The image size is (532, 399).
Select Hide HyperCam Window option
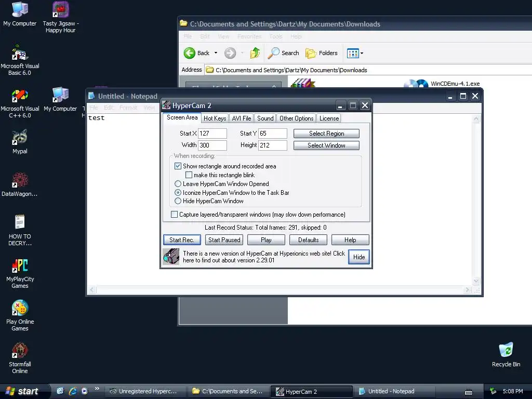point(178,201)
